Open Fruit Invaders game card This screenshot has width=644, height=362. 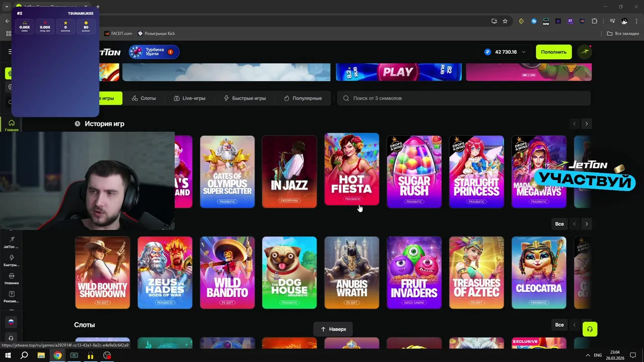414,273
